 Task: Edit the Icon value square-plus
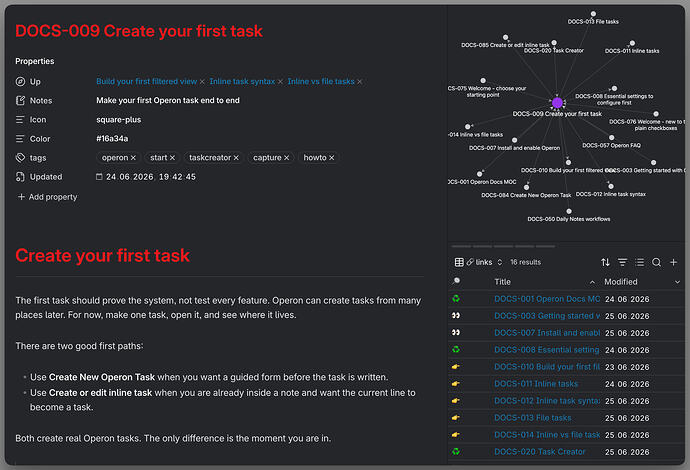119,120
